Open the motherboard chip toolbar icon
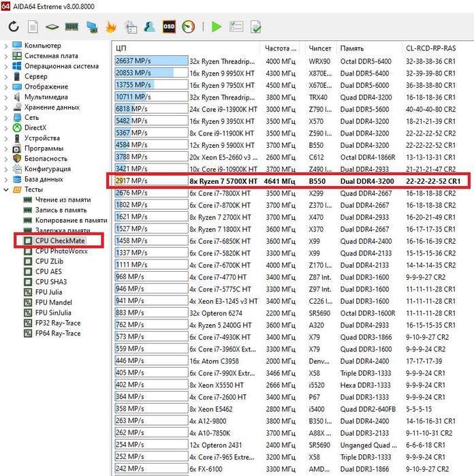474x476 pixels. coord(52,27)
